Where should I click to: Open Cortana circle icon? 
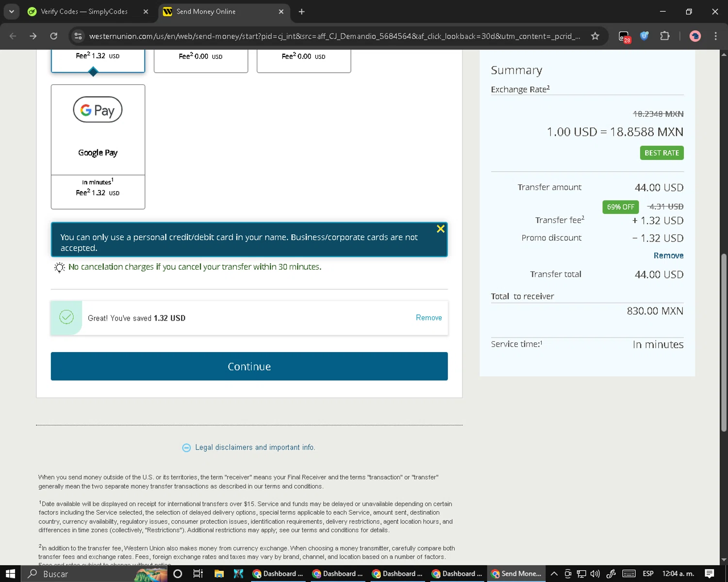coord(178,574)
